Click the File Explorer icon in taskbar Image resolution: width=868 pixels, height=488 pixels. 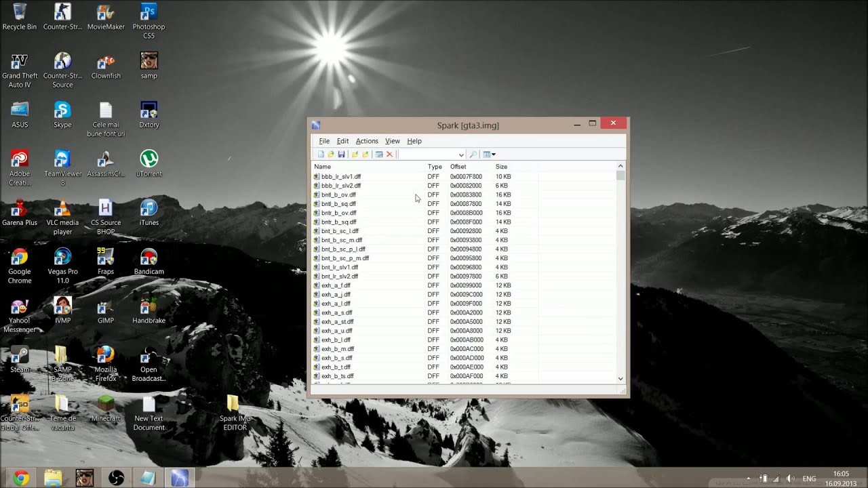[53, 478]
